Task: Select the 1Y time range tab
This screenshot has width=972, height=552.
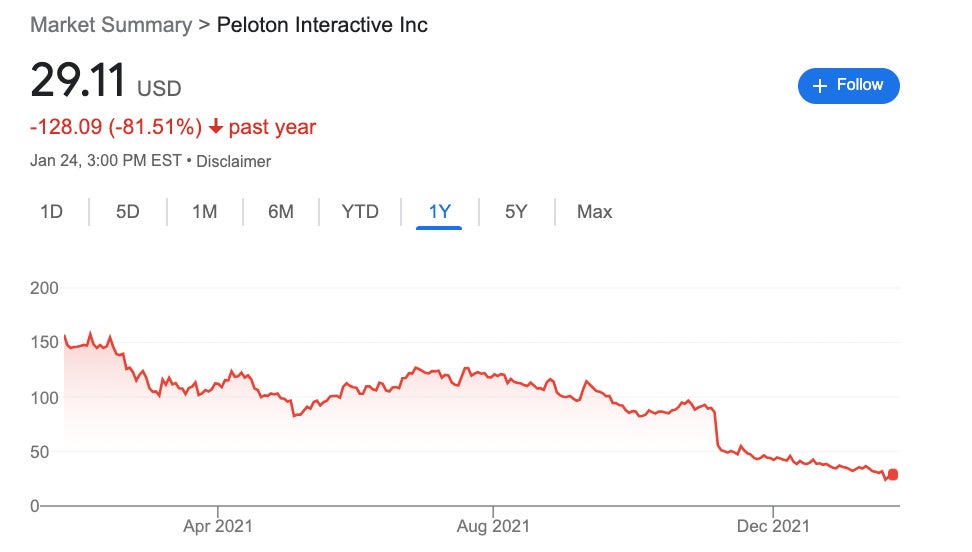Action: coord(439,212)
